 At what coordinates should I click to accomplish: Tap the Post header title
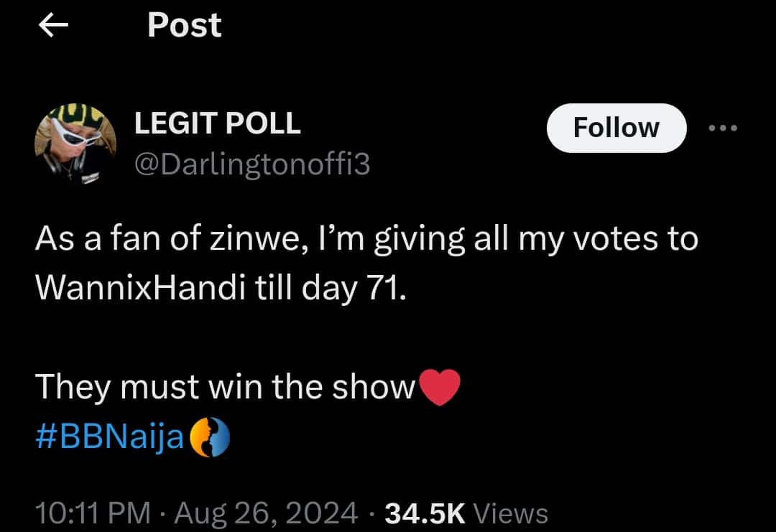[x=184, y=26]
